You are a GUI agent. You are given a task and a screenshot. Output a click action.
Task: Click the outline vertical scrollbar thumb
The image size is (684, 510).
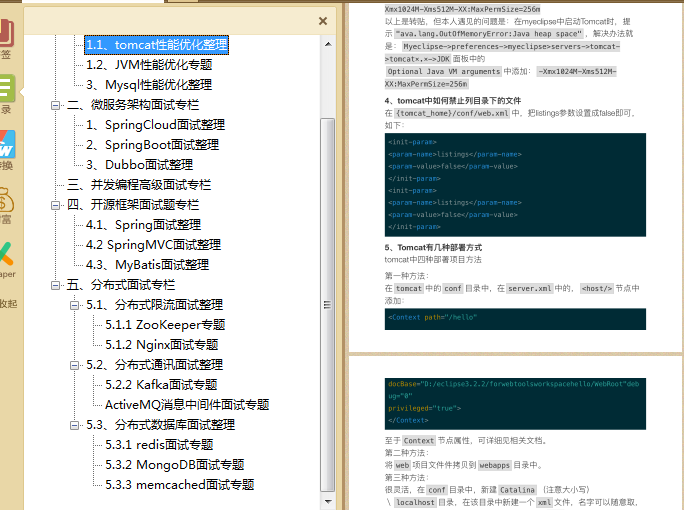(328, 305)
